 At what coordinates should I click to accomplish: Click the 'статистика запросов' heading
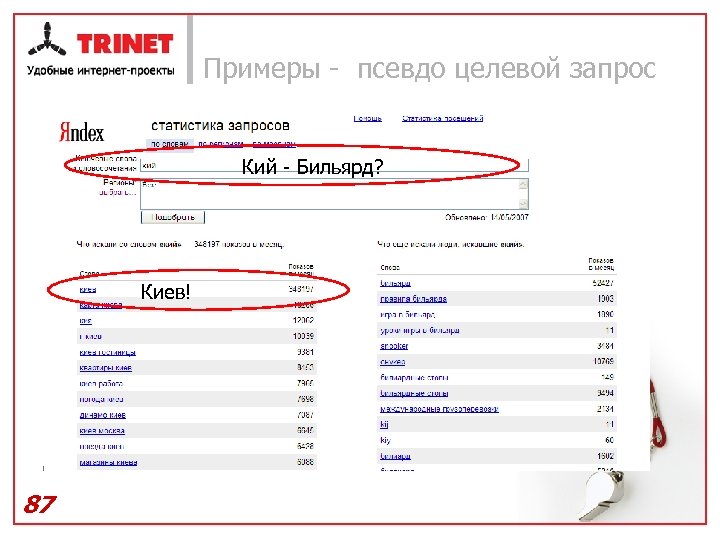(220, 125)
